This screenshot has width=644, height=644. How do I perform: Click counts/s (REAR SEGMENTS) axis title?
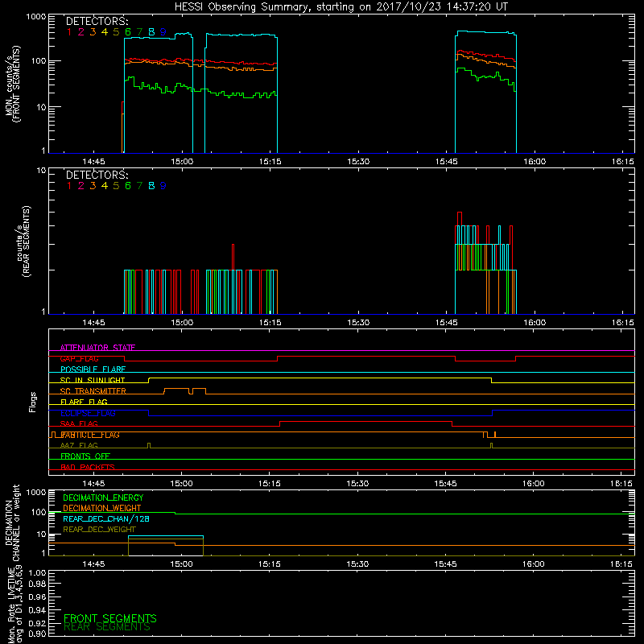click(23, 242)
